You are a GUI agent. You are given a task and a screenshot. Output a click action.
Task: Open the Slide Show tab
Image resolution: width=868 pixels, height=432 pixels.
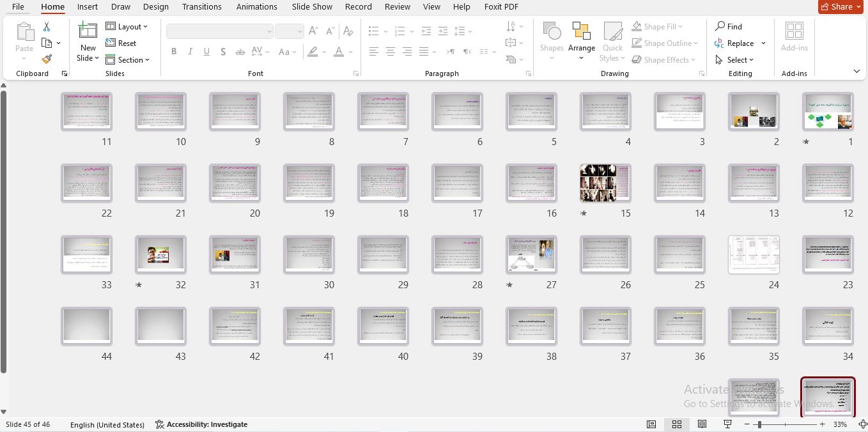click(x=312, y=6)
